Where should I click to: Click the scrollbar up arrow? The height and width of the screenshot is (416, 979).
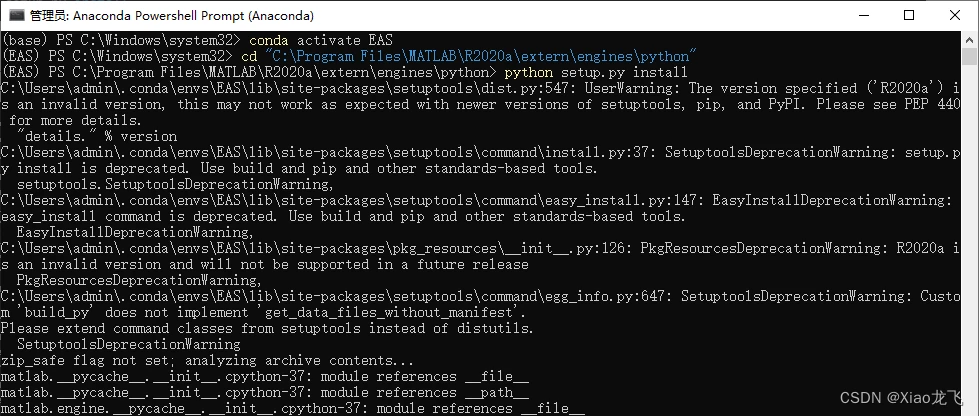click(970, 39)
